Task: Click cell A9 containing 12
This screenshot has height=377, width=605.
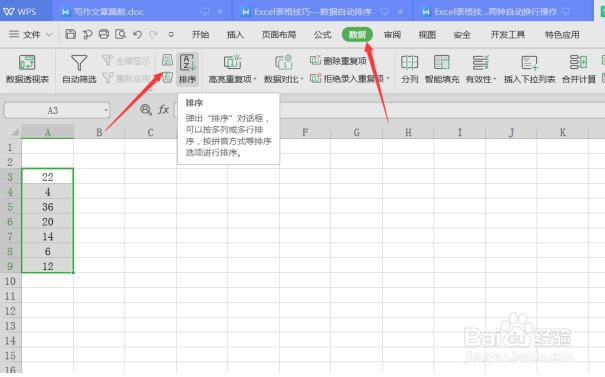Action: [47, 266]
